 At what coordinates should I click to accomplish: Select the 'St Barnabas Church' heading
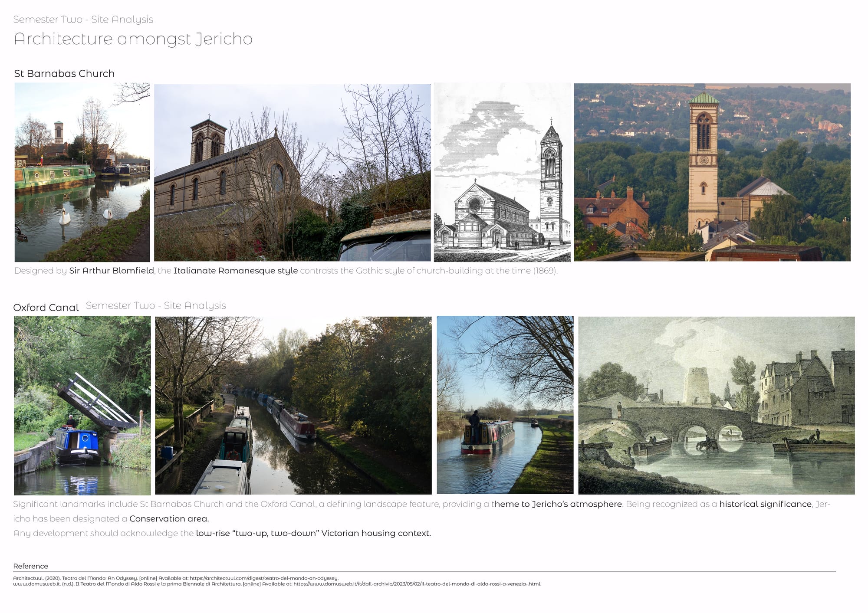64,74
